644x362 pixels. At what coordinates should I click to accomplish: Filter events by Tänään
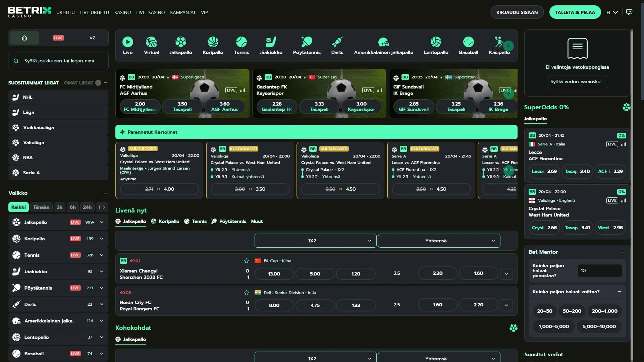click(x=41, y=207)
